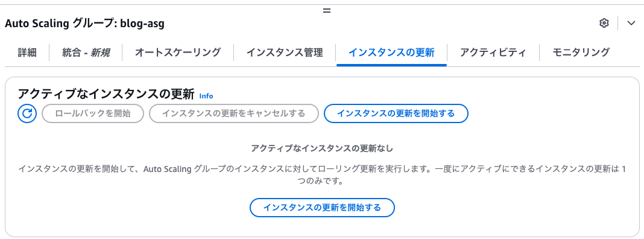Start instance refresh using button beside cancel

click(x=396, y=113)
